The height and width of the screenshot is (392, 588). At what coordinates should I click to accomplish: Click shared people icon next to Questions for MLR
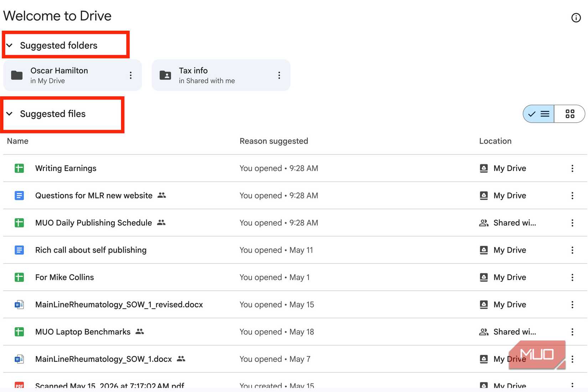coord(162,195)
